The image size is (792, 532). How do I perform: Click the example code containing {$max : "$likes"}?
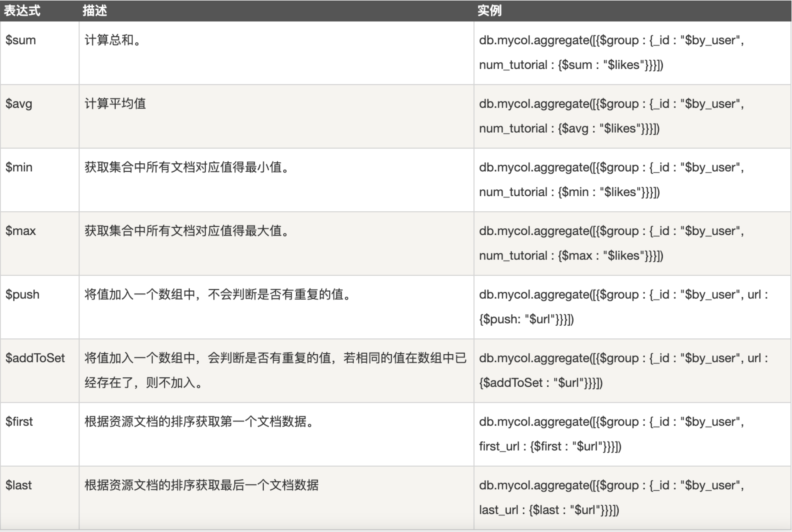(612, 243)
